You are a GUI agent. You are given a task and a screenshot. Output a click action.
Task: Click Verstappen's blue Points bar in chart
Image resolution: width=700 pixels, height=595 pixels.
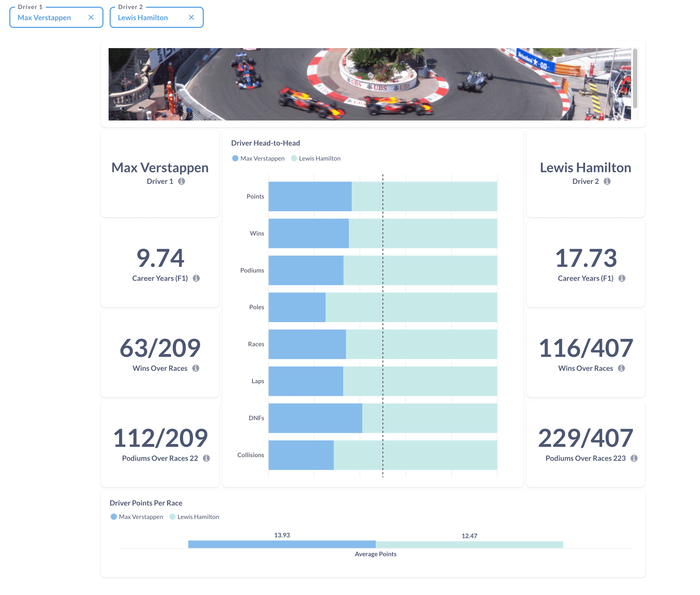pos(310,197)
